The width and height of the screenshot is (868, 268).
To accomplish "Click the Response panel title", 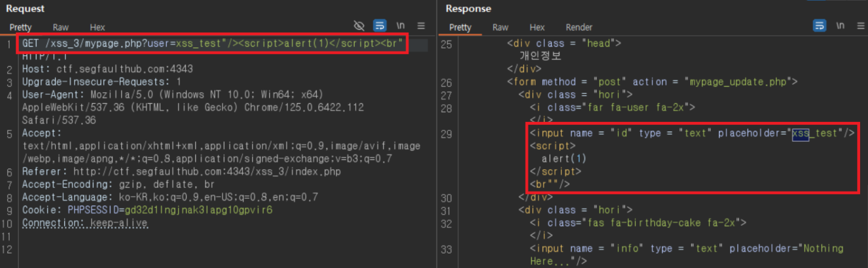I will 469,8.
